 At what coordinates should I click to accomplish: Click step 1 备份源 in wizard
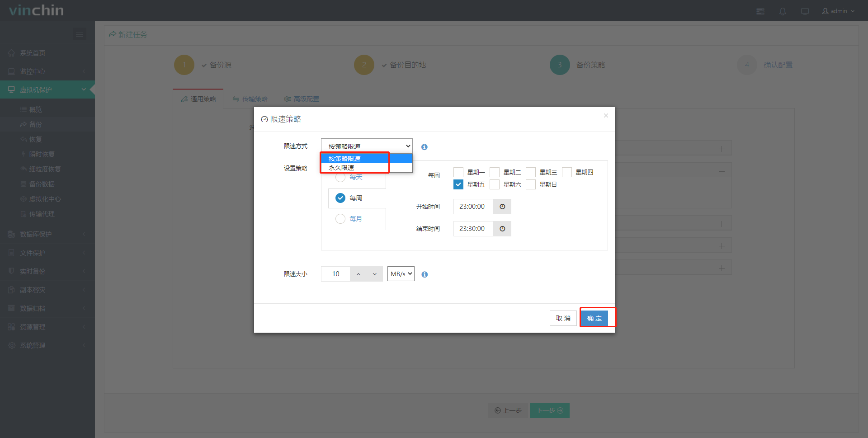click(x=203, y=65)
